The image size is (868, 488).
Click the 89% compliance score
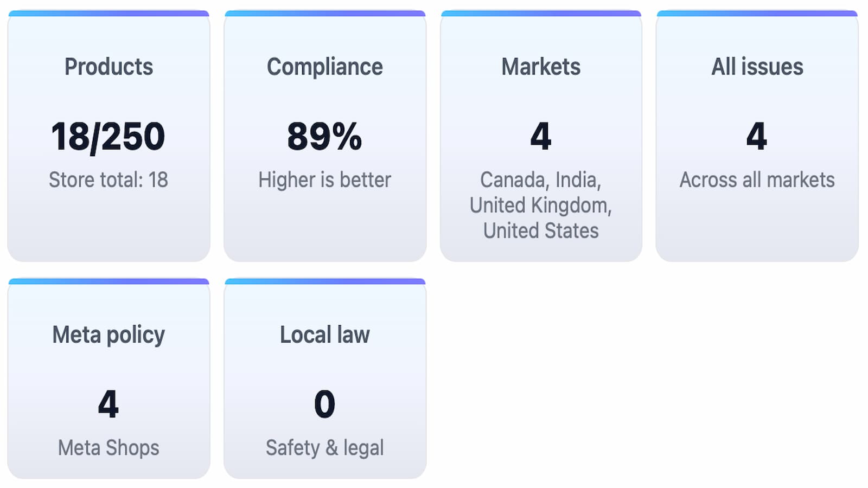(x=324, y=137)
